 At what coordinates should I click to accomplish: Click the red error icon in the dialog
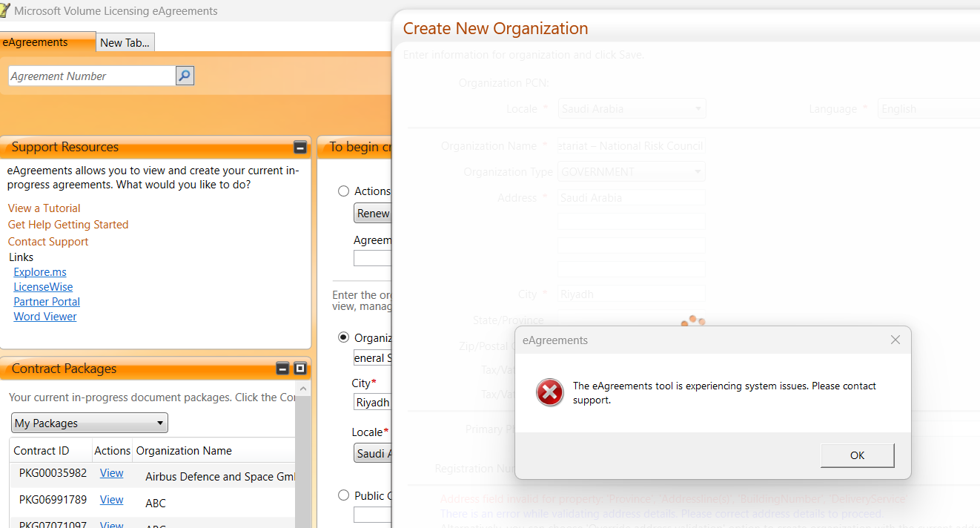click(x=550, y=392)
